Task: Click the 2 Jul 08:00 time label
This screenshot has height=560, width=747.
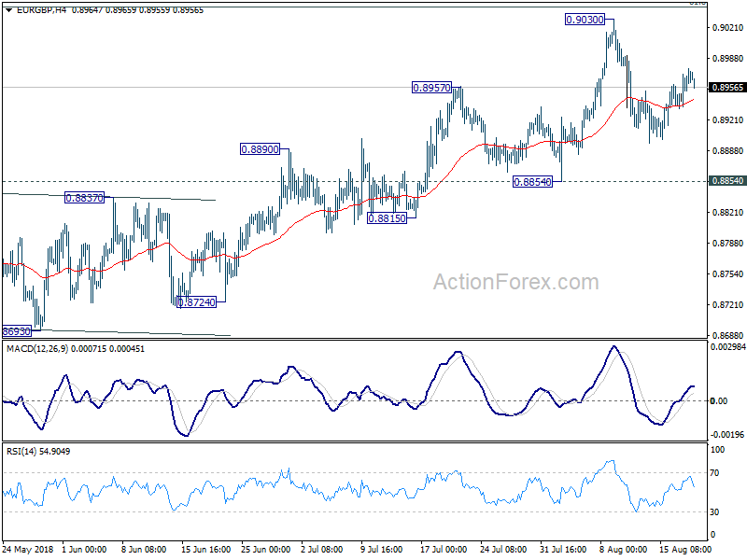Action: (321, 550)
